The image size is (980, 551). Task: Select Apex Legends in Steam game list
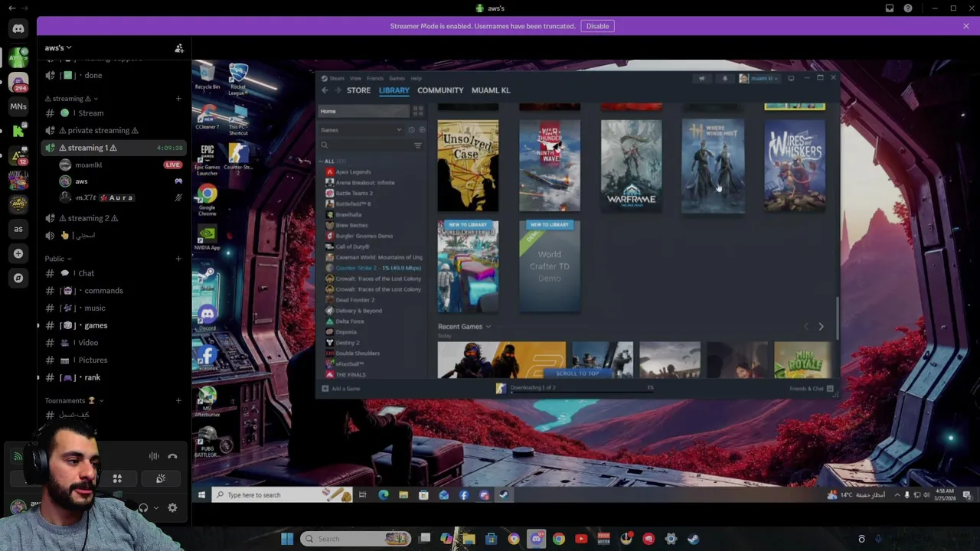tap(354, 172)
